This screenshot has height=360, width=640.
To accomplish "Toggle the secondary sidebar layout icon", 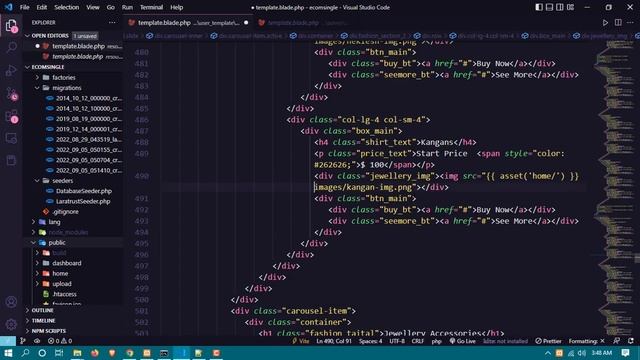I will [x=560, y=7].
